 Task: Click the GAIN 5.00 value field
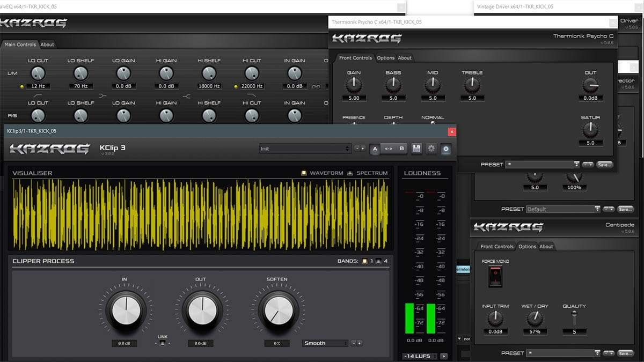point(354,98)
